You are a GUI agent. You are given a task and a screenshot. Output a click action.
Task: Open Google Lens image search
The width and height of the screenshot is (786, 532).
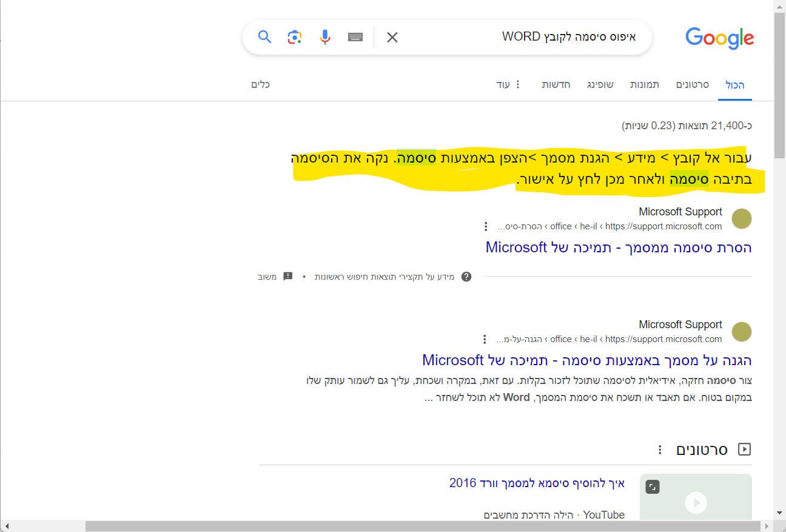click(295, 37)
